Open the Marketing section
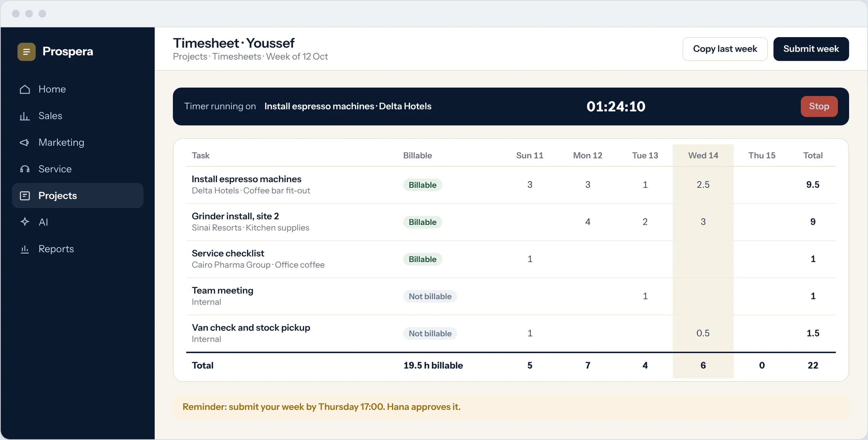 pyautogui.click(x=78, y=142)
